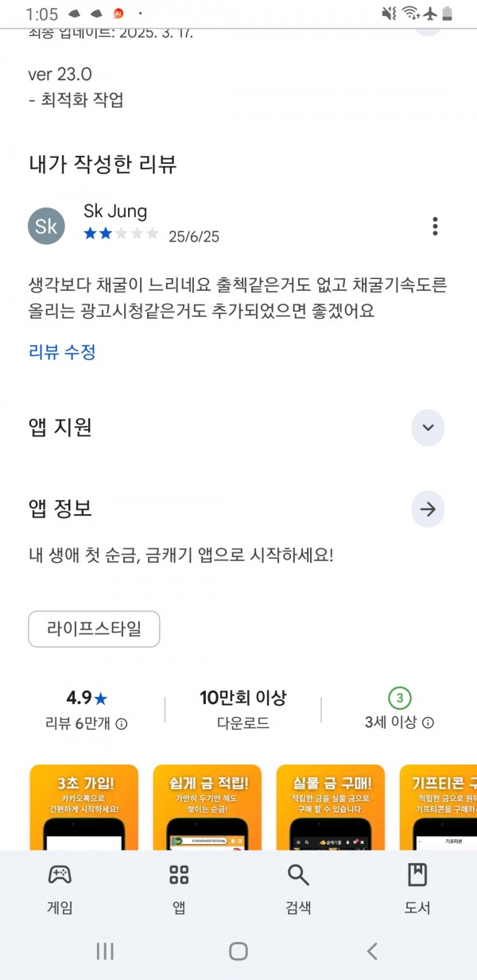Switch to the 게임 tab
The image size is (477, 980).
(x=60, y=889)
